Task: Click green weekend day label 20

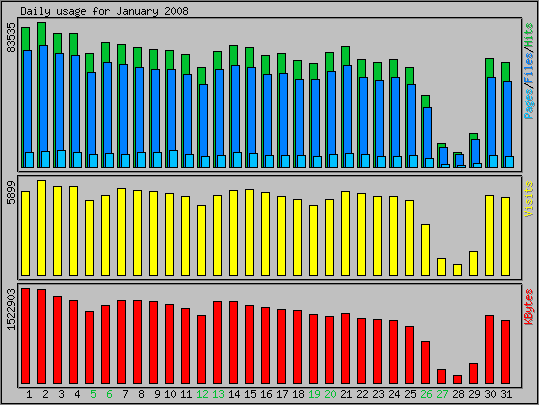Action: [x=330, y=394]
